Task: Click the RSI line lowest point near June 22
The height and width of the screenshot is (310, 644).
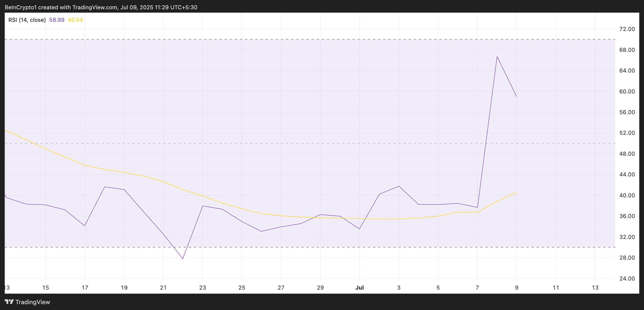Action: [183, 259]
